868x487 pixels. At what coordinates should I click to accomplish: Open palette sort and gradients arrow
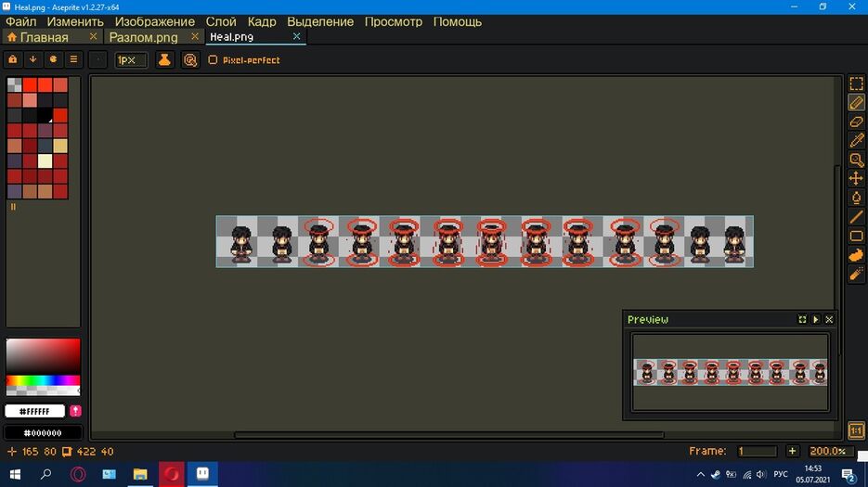click(32, 59)
